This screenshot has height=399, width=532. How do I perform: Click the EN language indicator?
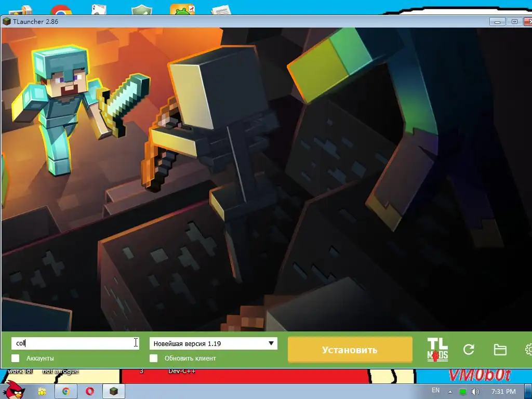(x=436, y=391)
